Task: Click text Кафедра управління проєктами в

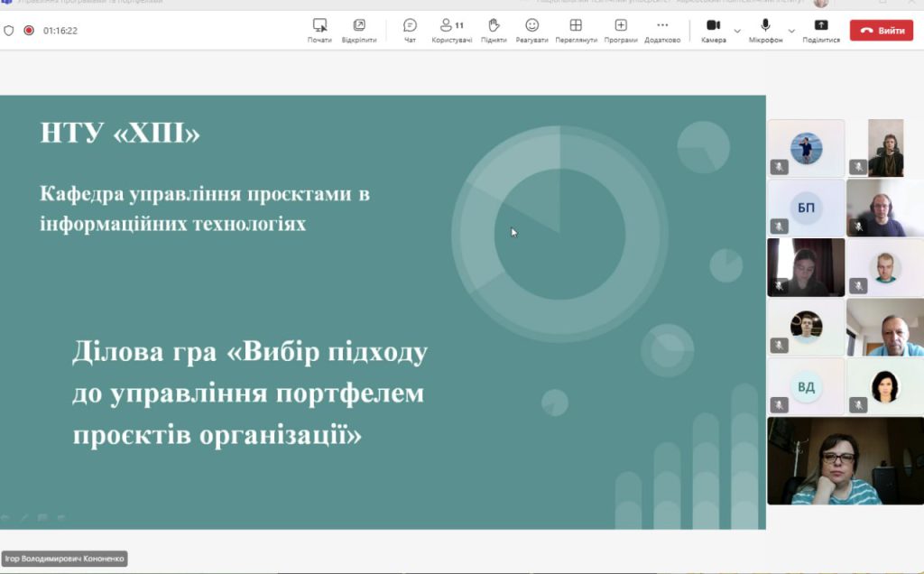Action: (205, 194)
